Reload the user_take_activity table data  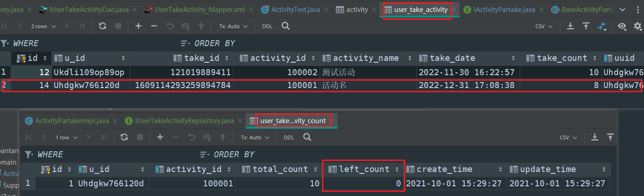[103, 26]
